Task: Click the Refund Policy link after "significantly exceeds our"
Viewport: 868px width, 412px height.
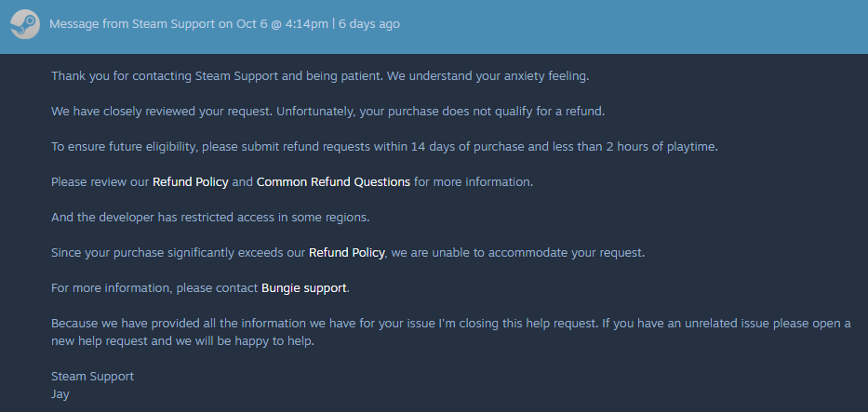Action: pyautogui.click(x=346, y=253)
